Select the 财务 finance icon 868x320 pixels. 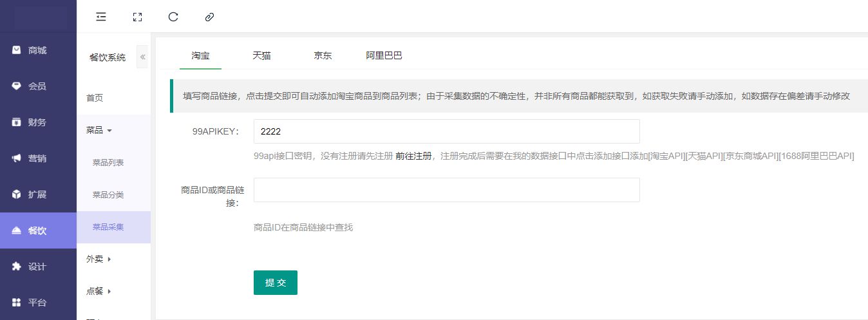click(17, 122)
